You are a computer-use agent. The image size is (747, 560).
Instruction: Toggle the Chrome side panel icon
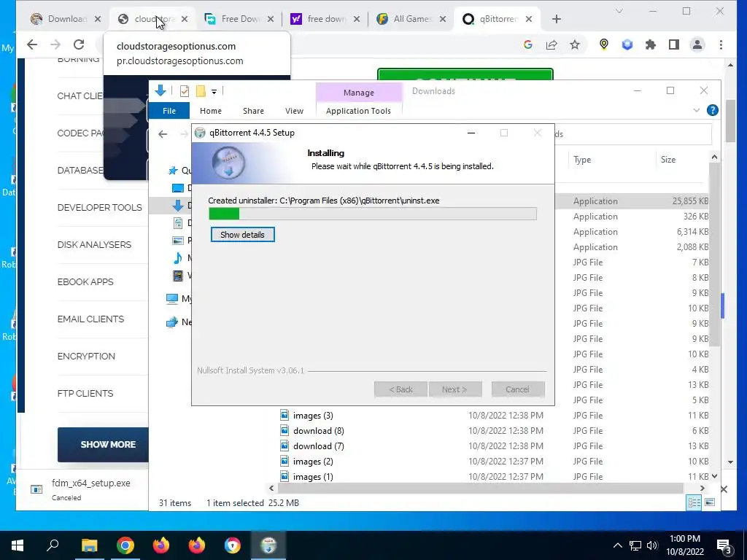coord(673,44)
